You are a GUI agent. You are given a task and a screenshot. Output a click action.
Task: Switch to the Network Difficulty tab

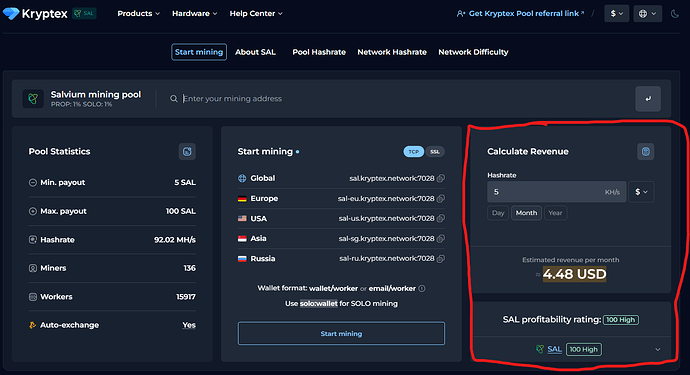(x=473, y=52)
